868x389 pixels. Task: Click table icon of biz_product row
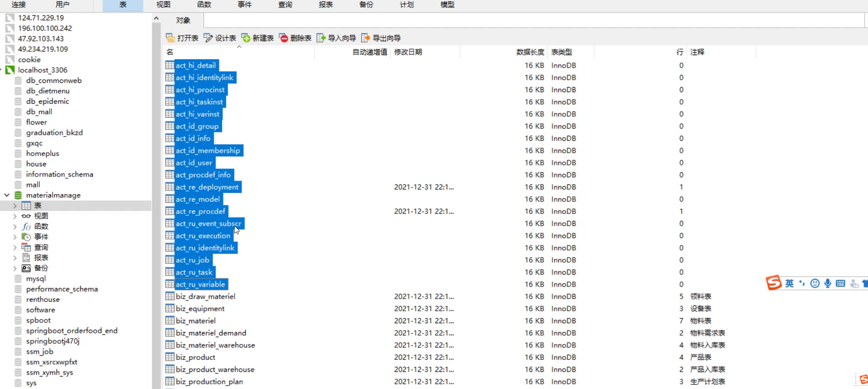(x=170, y=357)
